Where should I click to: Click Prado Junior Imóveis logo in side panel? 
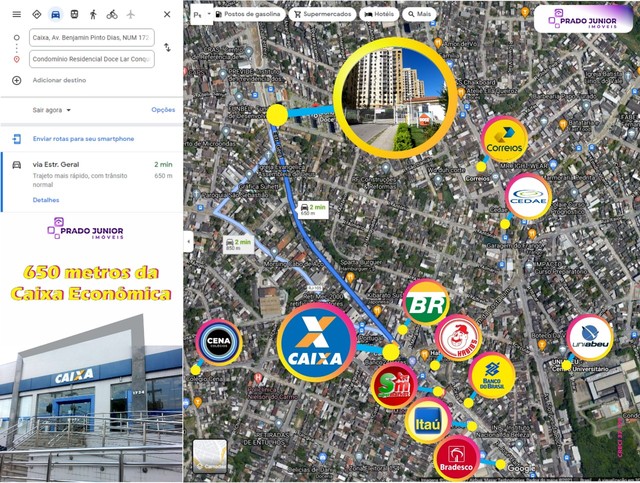[x=85, y=229]
